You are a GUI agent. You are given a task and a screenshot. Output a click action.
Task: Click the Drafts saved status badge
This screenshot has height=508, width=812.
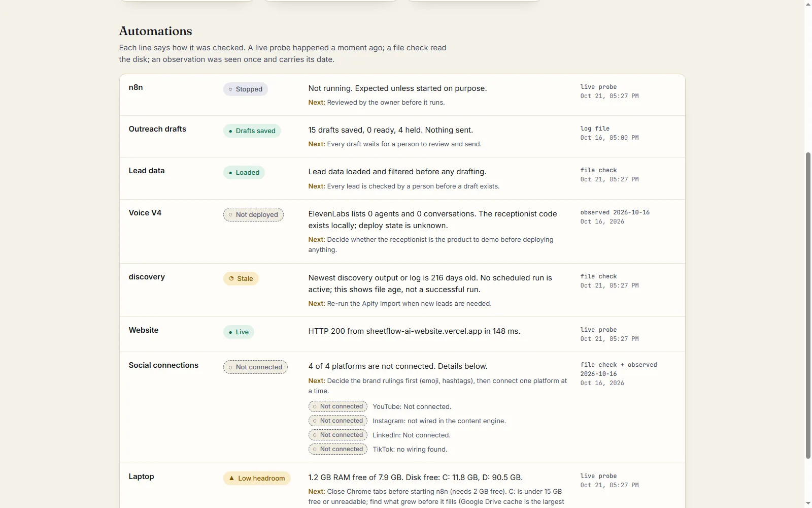point(252,131)
